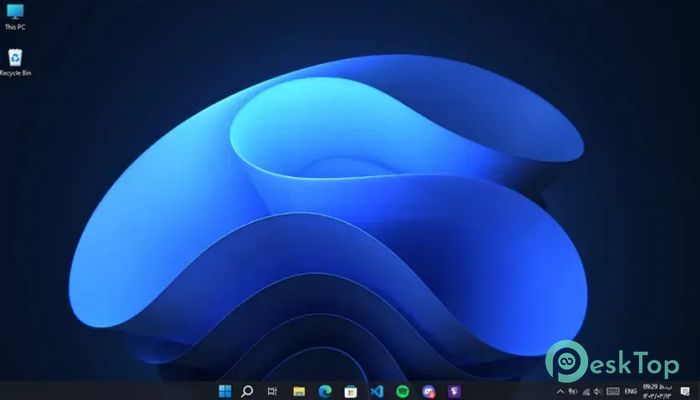Image resolution: width=700 pixels, height=400 pixels.
Task: Show hidden system tray icons
Action: click(560, 392)
